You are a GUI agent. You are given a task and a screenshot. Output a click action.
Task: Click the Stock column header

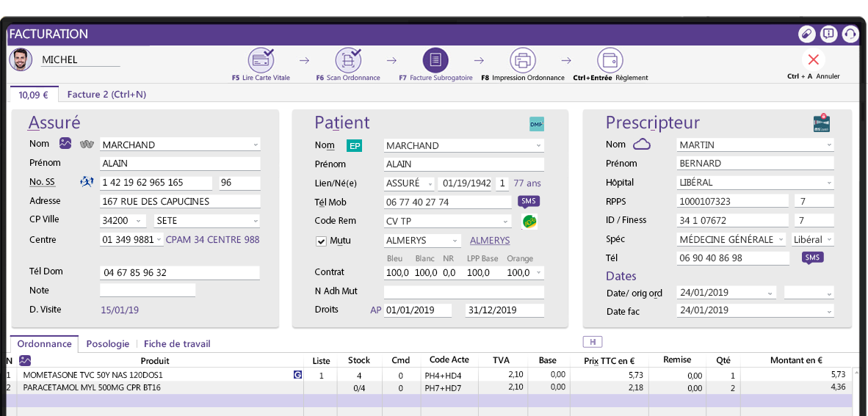[358, 360]
